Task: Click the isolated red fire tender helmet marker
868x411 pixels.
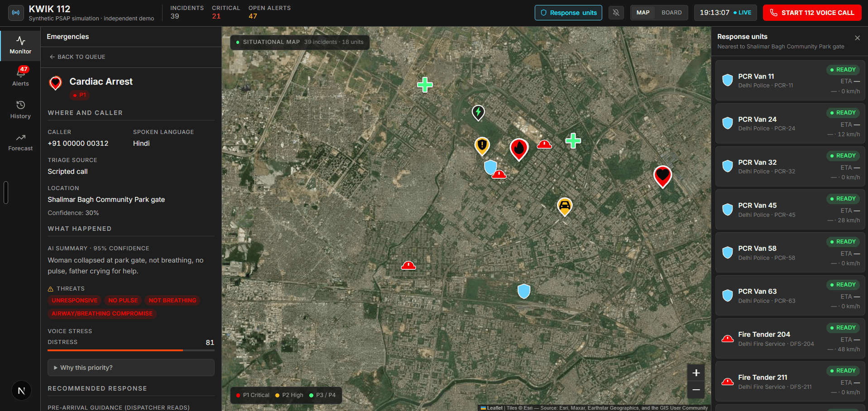Action: click(x=408, y=265)
